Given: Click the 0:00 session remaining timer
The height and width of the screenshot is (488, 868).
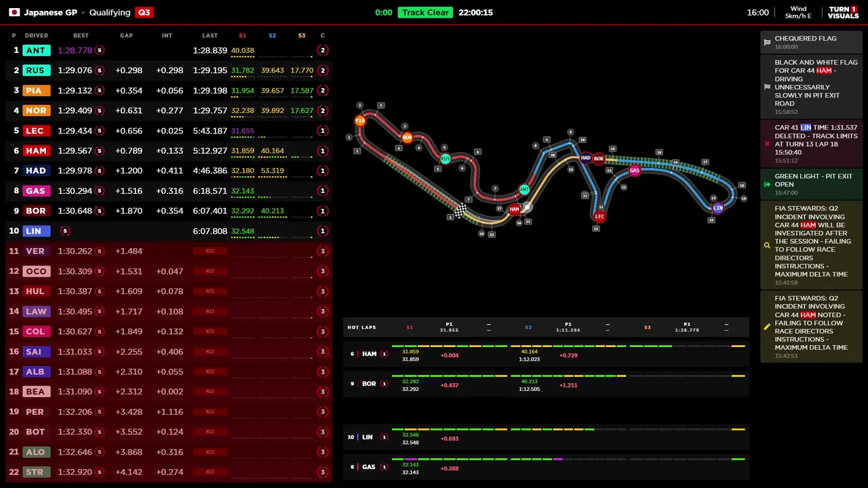Looking at the screenshot, I should [384, 12].
